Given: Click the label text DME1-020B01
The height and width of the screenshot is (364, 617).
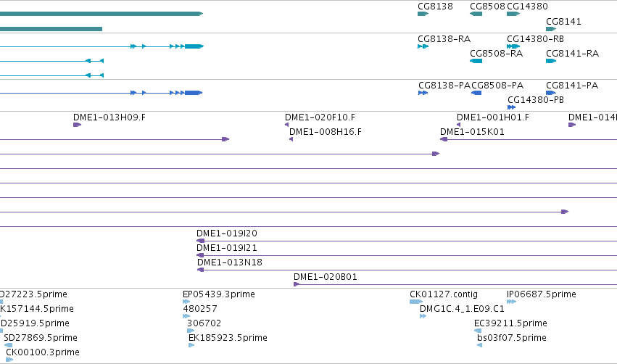Looking at the screenshot, I should point(326,277).
